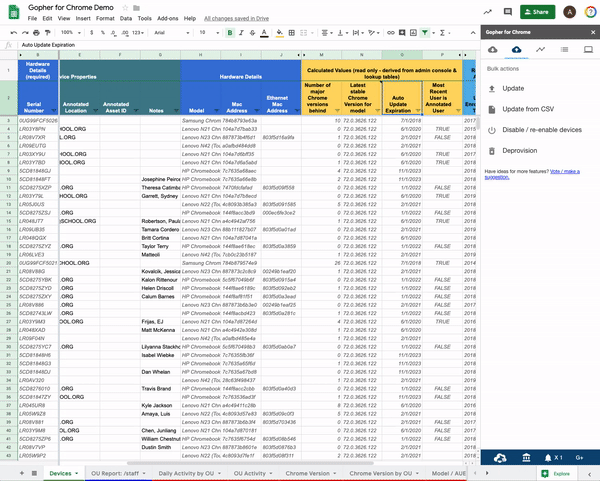The image size is (600, 481).
Task: Add a new sheet with plus button
Action: point(22,473)
